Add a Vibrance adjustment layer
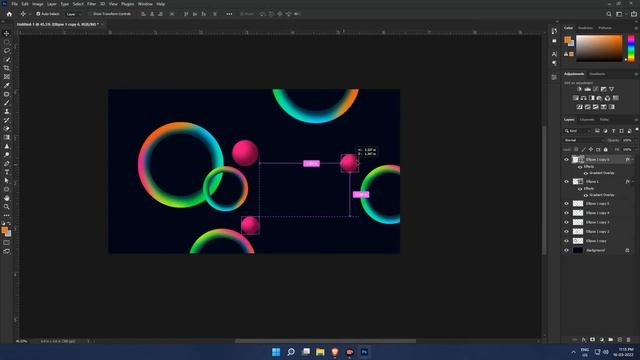Screen dimensions: 640x360 click(611, 89)
